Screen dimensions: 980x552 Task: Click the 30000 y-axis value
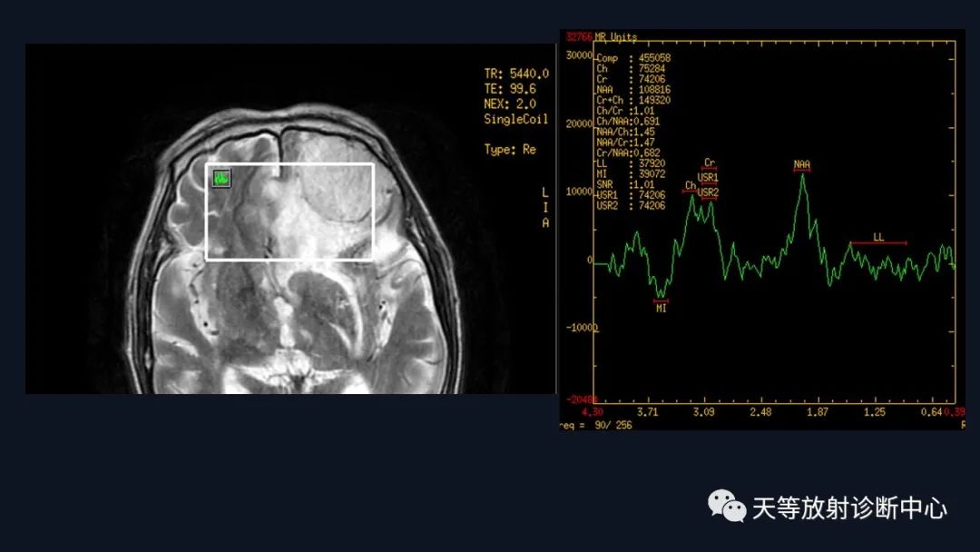(579, 55)
